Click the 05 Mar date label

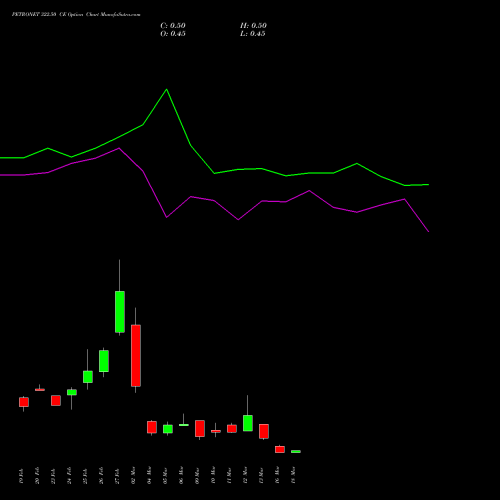(x=165, y=476)
